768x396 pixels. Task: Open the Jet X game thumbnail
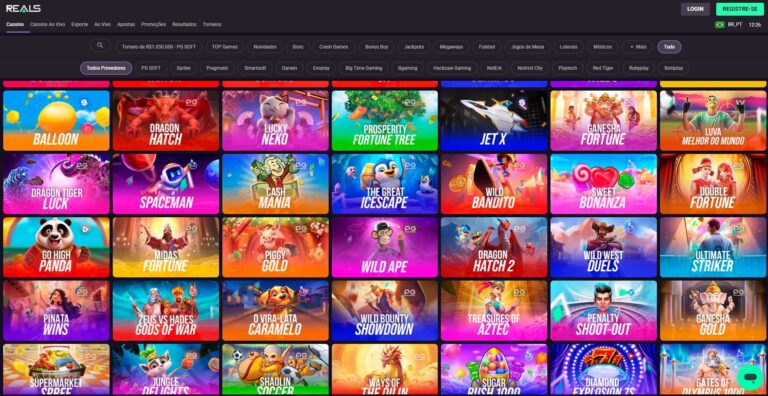click(494, 120)
